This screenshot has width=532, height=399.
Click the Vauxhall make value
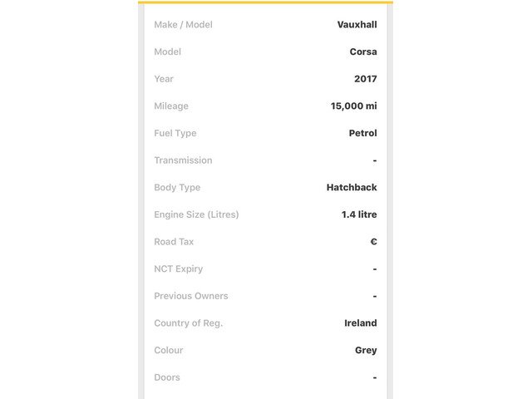click(x=357, y=24)
